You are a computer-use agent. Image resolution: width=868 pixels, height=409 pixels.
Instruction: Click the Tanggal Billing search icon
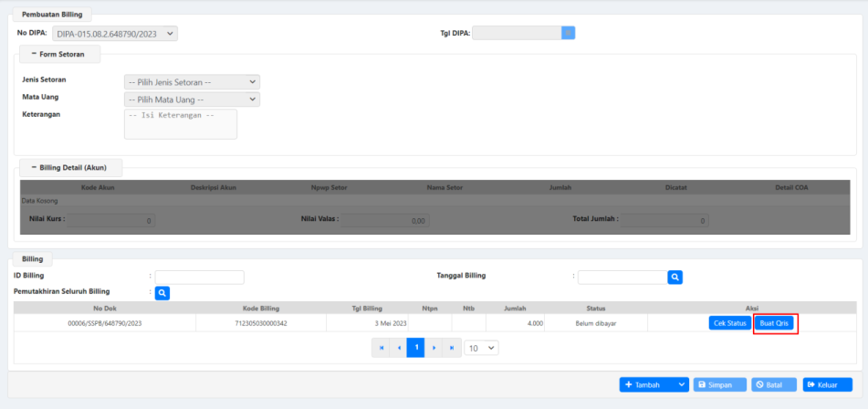675,277
